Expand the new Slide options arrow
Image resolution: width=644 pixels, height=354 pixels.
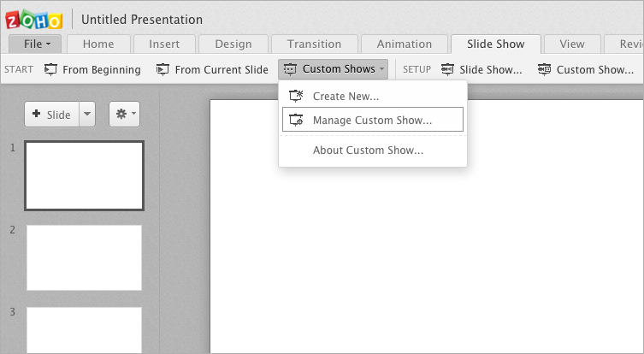(87, 114)
